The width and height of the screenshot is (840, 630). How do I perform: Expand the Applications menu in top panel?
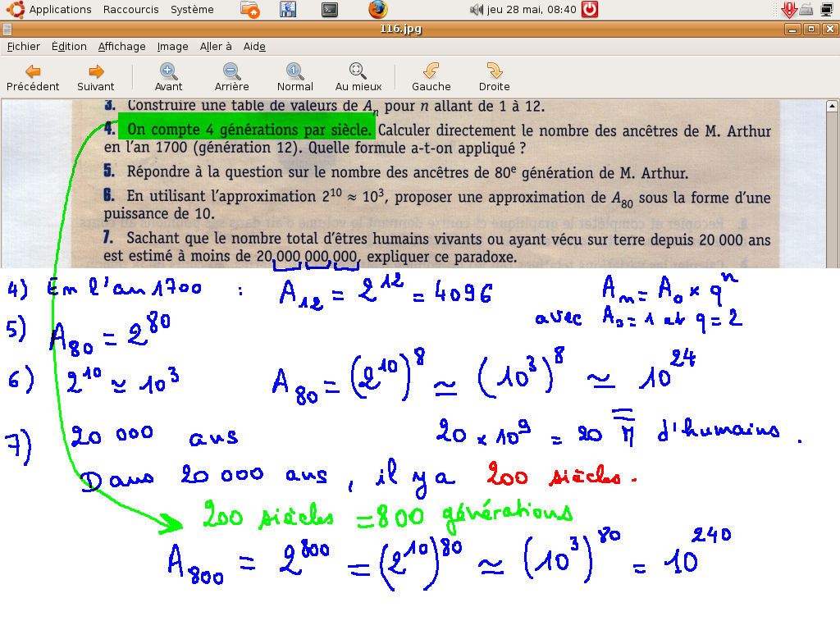tap(60, 10)
